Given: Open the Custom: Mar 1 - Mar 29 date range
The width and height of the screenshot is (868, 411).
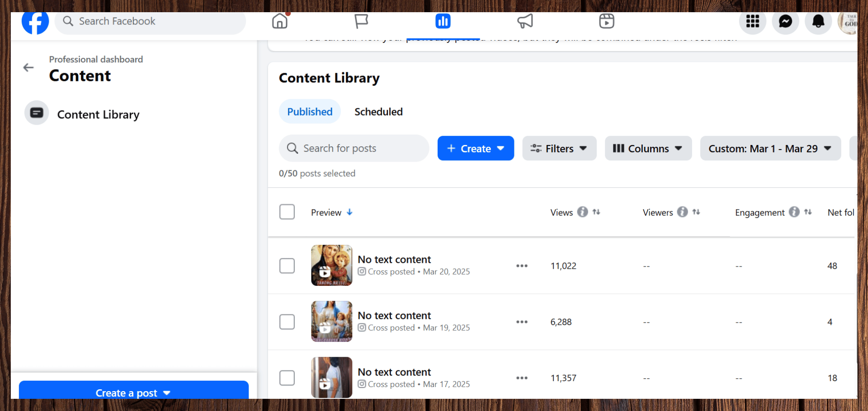Looking at the screenshot, I should click(x=770, y=149).
